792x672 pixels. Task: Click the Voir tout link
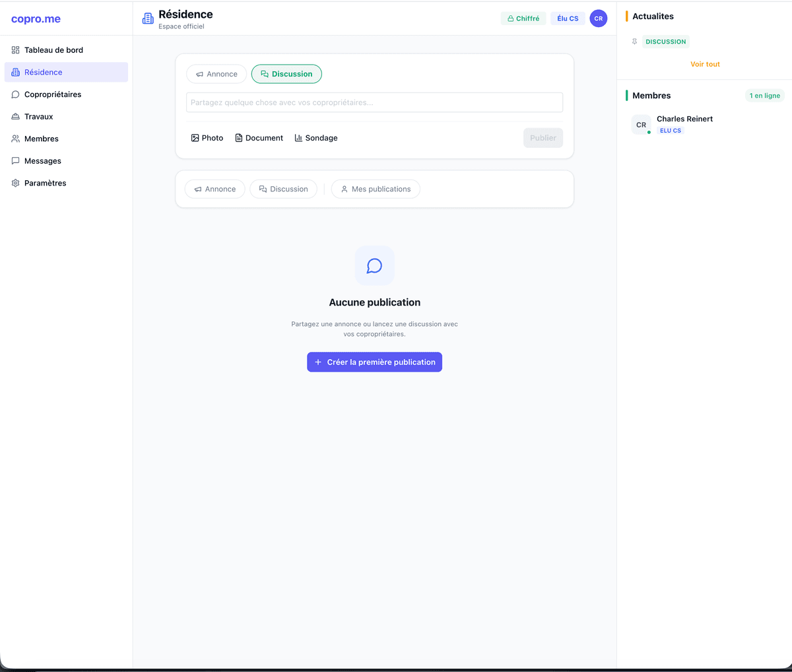[705, 64]
